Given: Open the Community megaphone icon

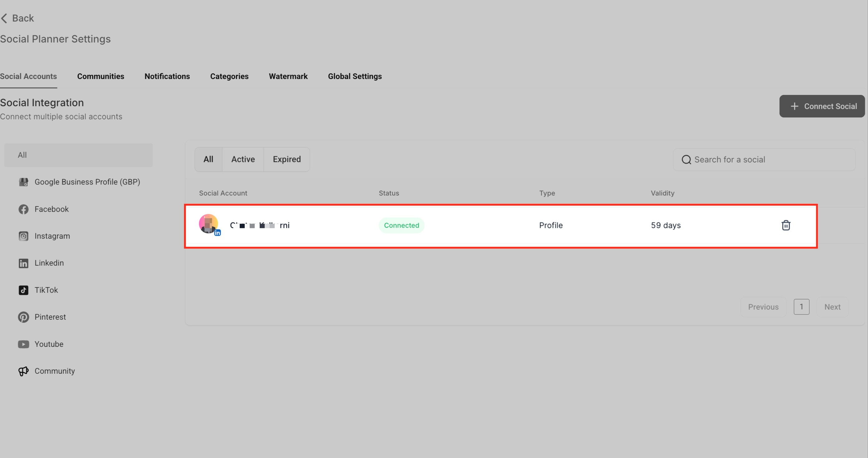Looking at the screenshot, I should click(23, 371).
